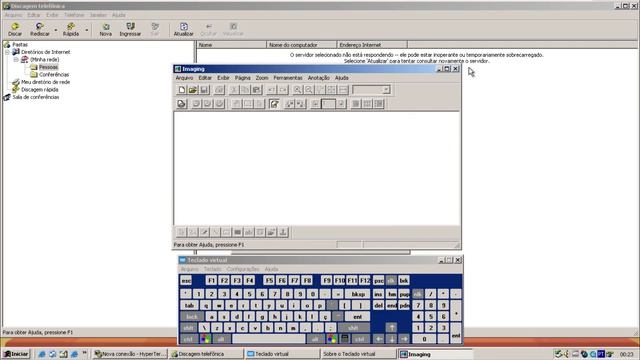Select Discagem rápida in the tree

[x=40, y=90]
